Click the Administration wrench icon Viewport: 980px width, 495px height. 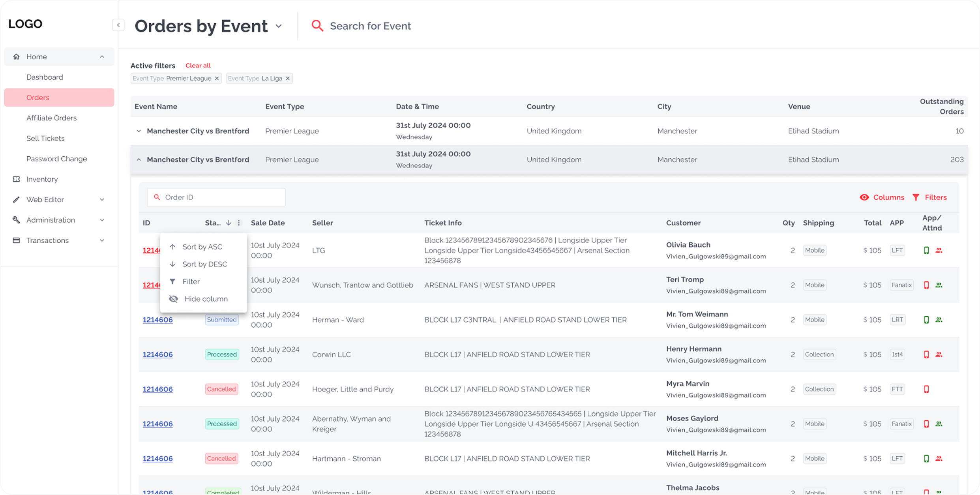16,220
